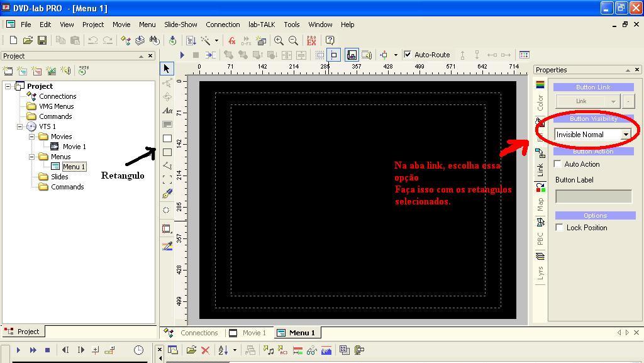This screenshot has width=644, height=363.
Task: Enable the Auto Action checkbox
Action: 558,164
